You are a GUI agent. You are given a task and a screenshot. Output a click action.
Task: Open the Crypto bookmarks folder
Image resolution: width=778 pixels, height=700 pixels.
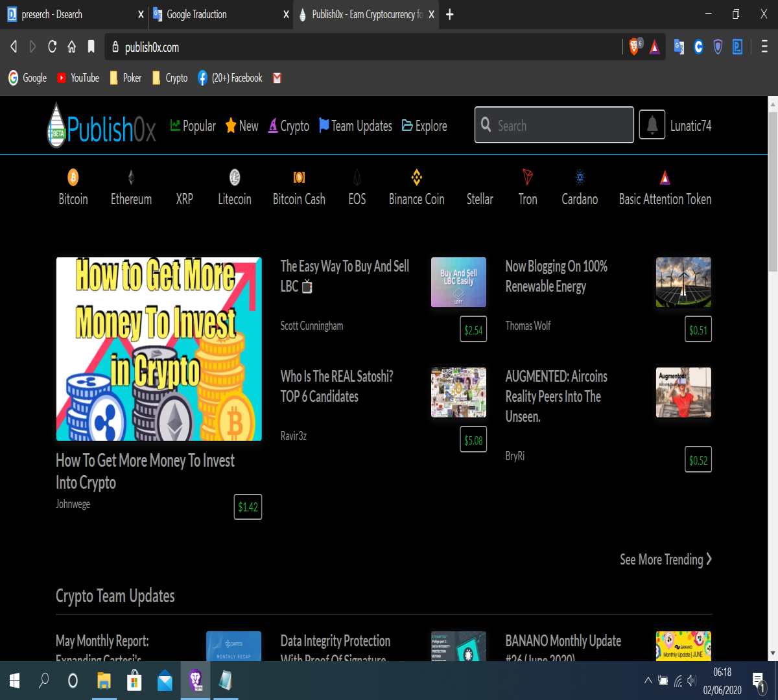(170, 78)
